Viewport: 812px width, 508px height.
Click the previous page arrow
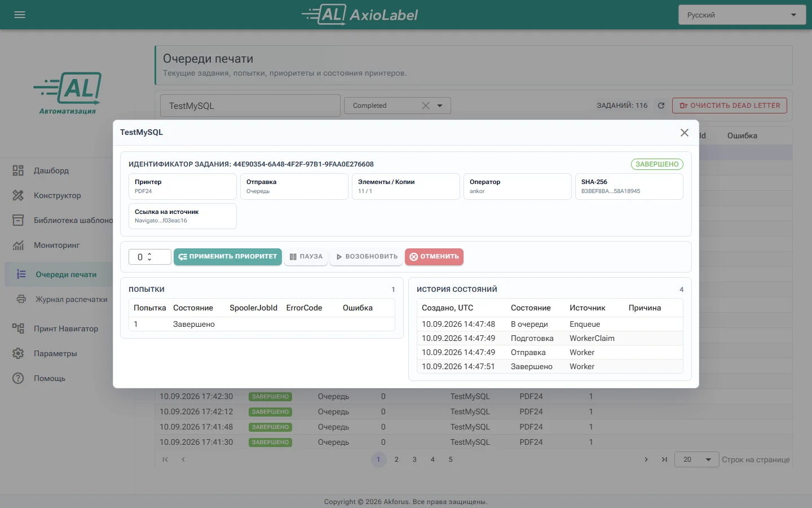[183, 459]
